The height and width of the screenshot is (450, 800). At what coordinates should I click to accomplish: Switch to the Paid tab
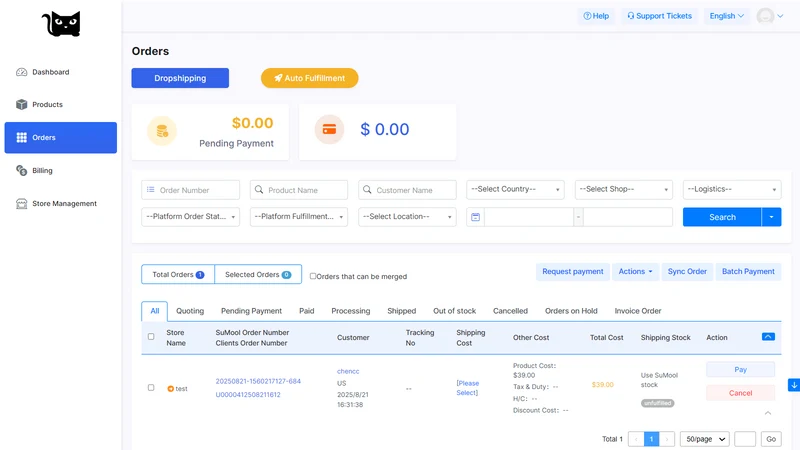(307, 311)
